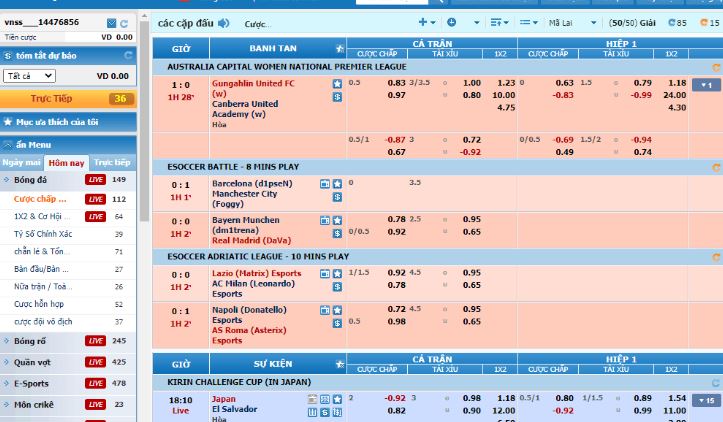The width and height of the screenshot is (723, 422).
Task: Refresh Esoccer Adriatic League section
Action: (716, 257)
